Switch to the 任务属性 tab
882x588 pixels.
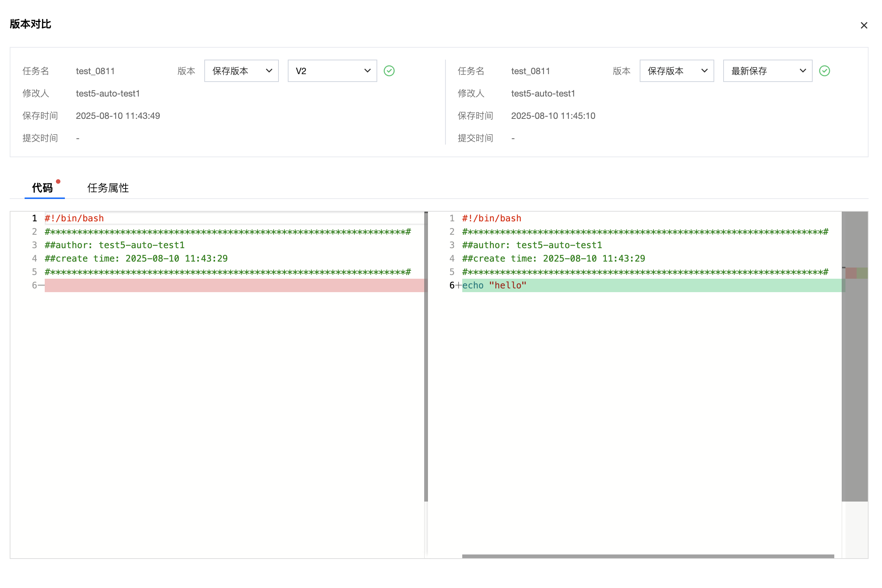coord(108,188)
